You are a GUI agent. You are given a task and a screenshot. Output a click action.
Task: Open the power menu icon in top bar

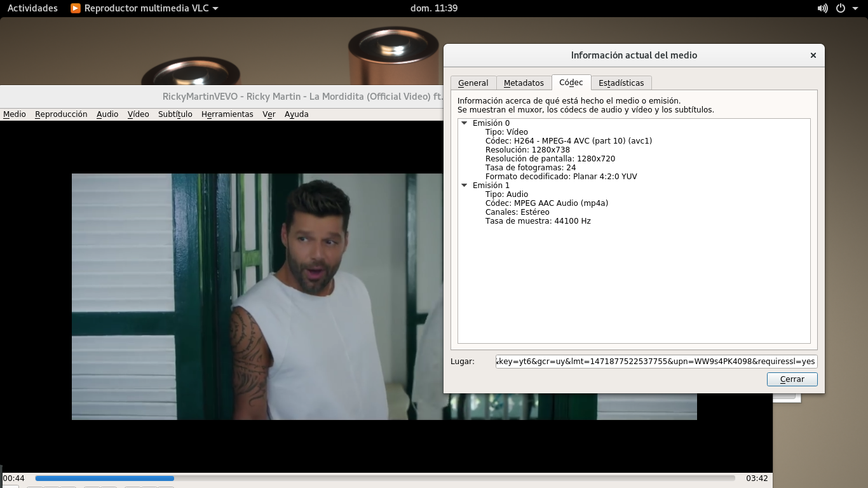pyautogui.click(x=841, y=8)
